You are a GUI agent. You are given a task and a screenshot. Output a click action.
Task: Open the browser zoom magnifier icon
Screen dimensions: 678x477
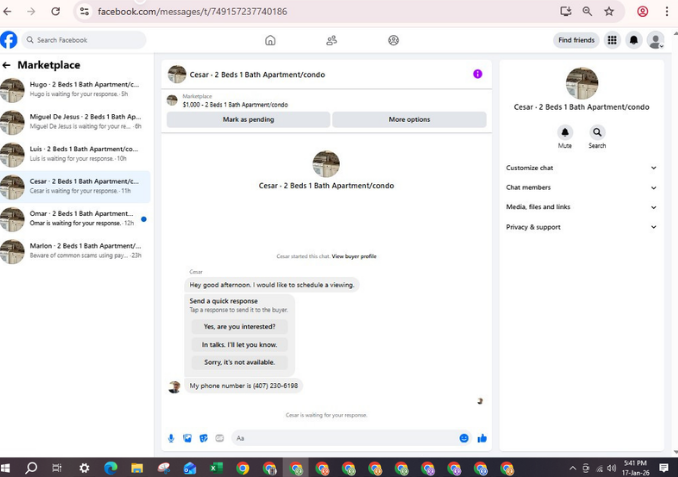(x=587, y=11)
